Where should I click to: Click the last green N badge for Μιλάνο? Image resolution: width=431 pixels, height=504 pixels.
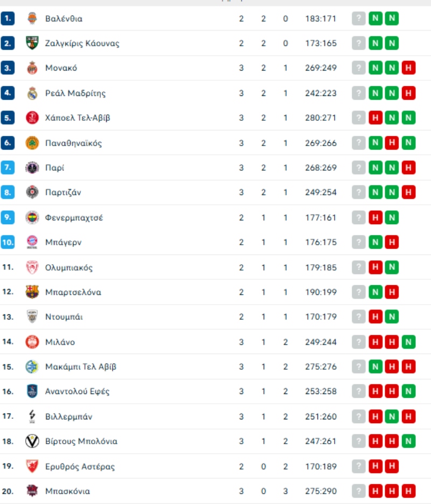tap(408, 342)
